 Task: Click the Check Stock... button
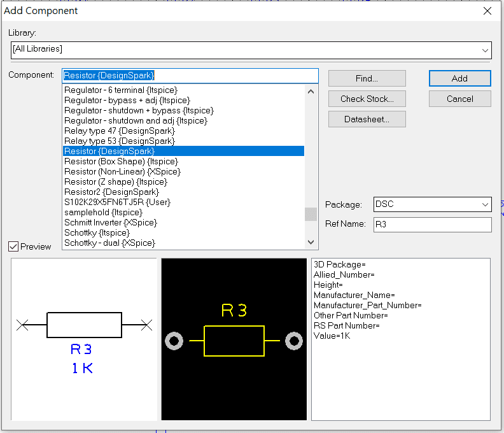[x=367, y=99]
